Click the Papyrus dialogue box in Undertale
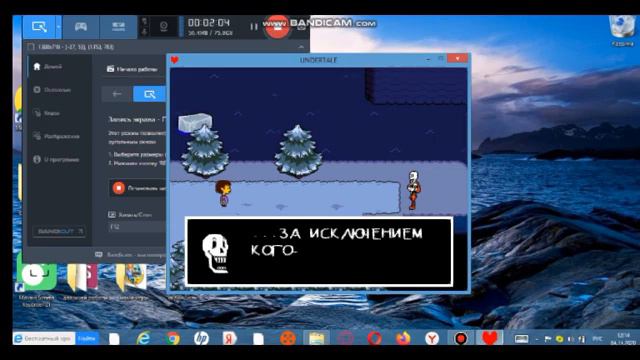The height and width of the screenshot is (360, 640). [319, 251]
